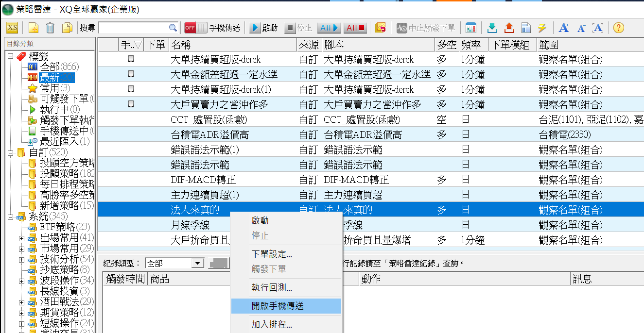644x333 pixels.
Task: Collapse the 自訂 tree node
Action: click(11, 153)
